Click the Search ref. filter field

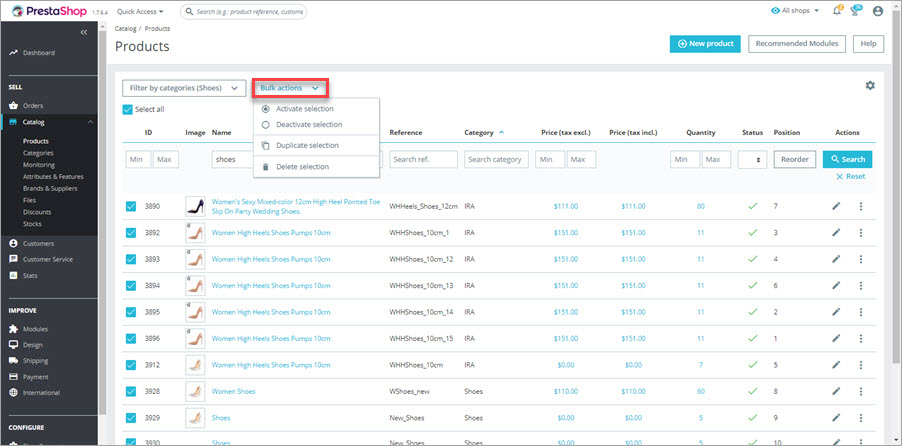pos(423,159)
